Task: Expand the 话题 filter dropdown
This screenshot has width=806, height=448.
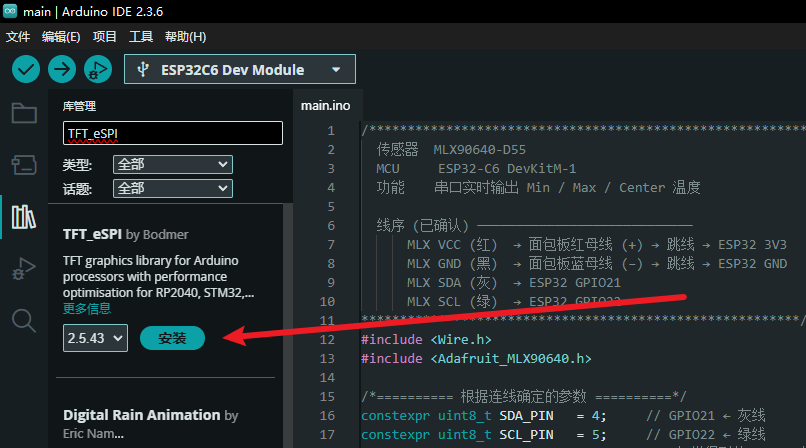Action: pyautogui.click(x=173, y=188)
